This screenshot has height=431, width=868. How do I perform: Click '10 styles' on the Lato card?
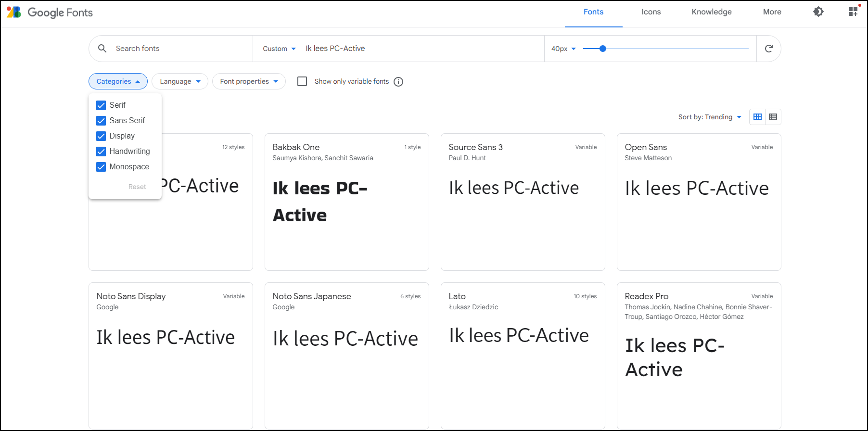click(585, 296)
